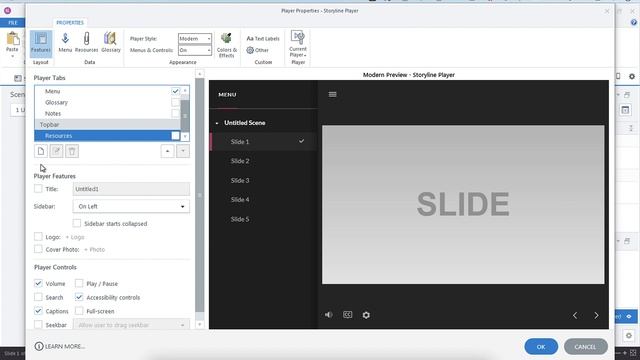640x360 pixels.
Task: Select Slide 3 in the preview menu
Action: tap(263, 180)
